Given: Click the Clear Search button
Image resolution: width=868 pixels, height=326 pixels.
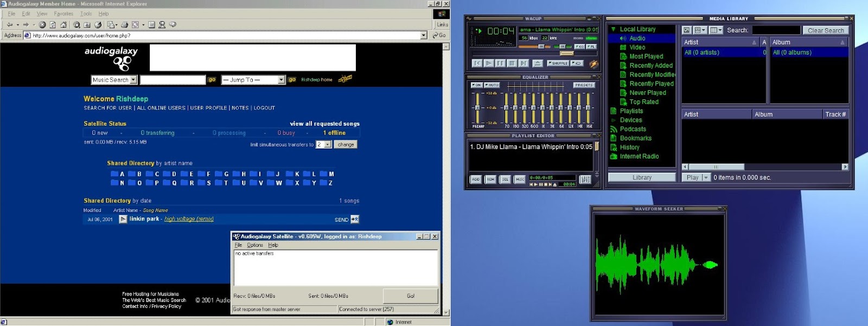Looking at the screenshot, I should coord(825,30).
